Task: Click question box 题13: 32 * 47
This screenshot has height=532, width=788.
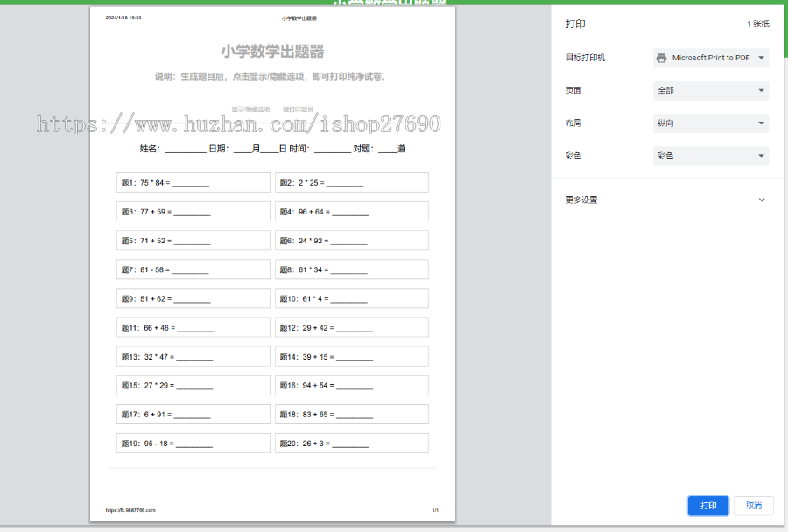Action: [193, 357]
